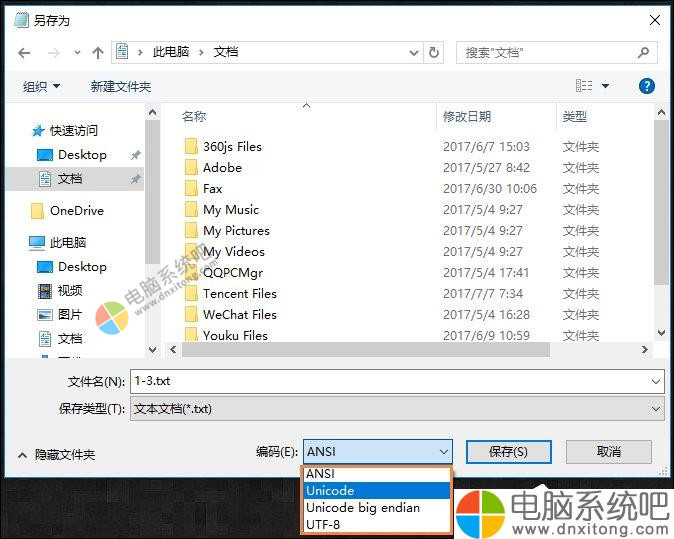
Task: Open recent locations chevron beside navigation arrows
Action: pos(77,53)
